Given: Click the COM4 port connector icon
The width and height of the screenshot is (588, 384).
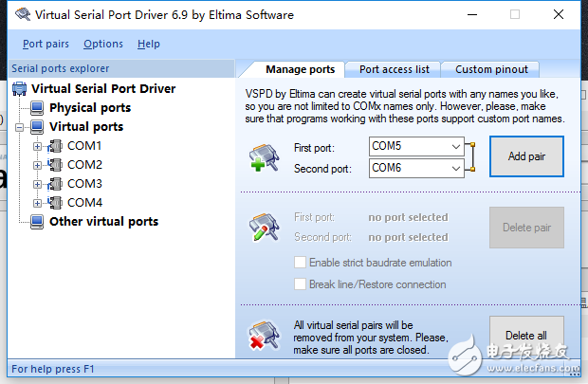Looking at the screenshot, I should (x=55, y=203).
